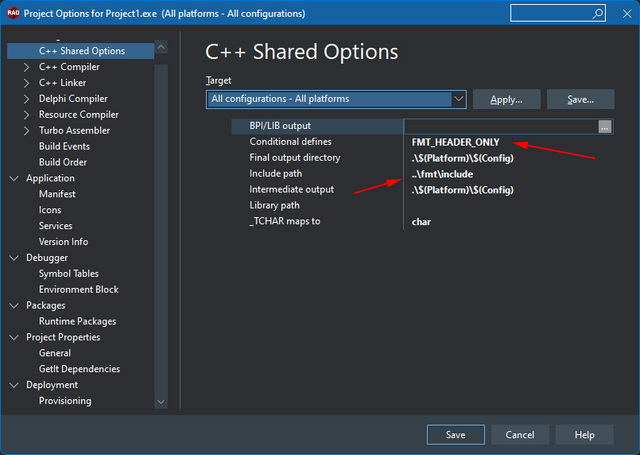The width and height of the screenshot is (640, 455).
Task: Open the GetIt Dependencies page
Action: coord(79,369)
